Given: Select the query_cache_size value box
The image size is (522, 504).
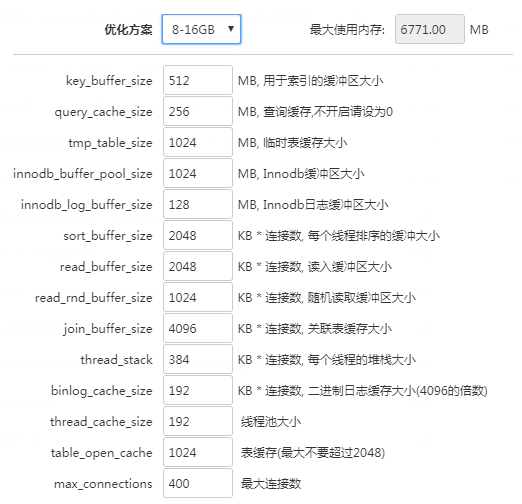Looking at the screenshot, I should pos(198,111).
